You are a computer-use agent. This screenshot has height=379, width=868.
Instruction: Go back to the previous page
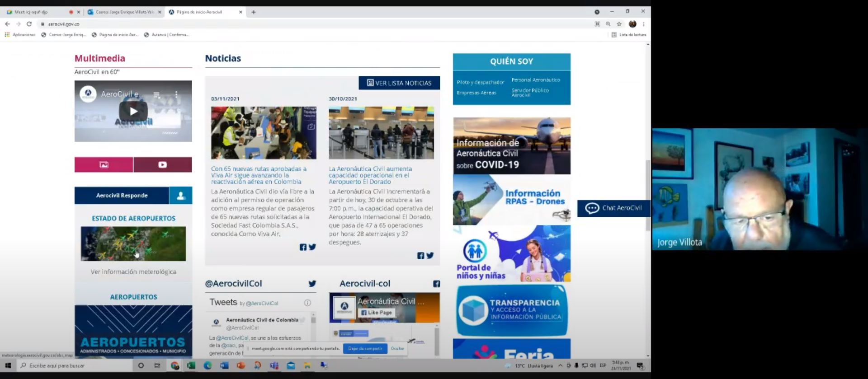[7, 24]
